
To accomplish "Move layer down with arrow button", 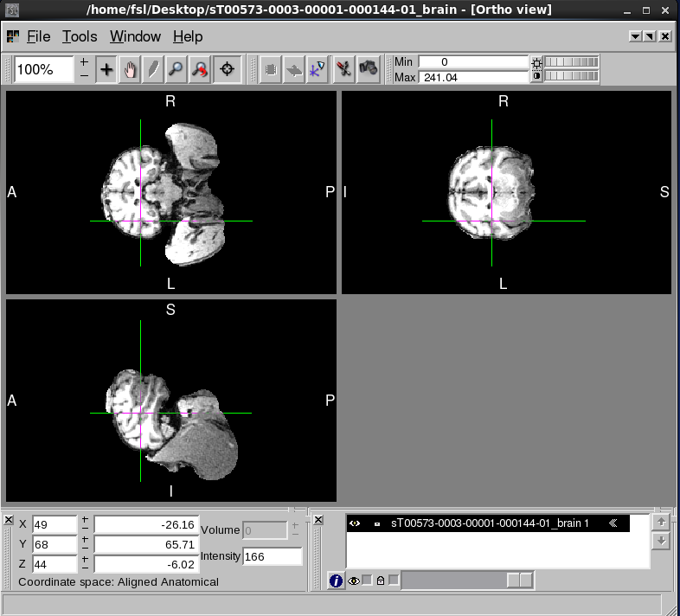I will (661, 541).
